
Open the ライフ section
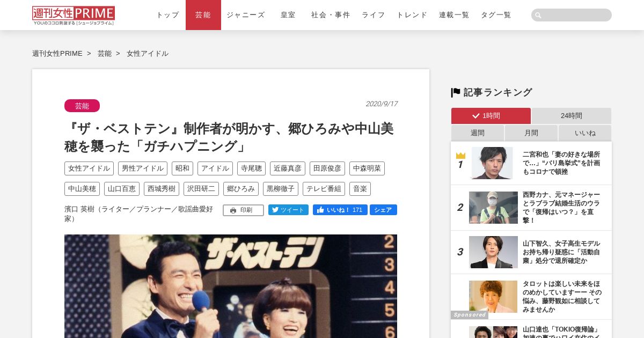[x=374, y=15]
